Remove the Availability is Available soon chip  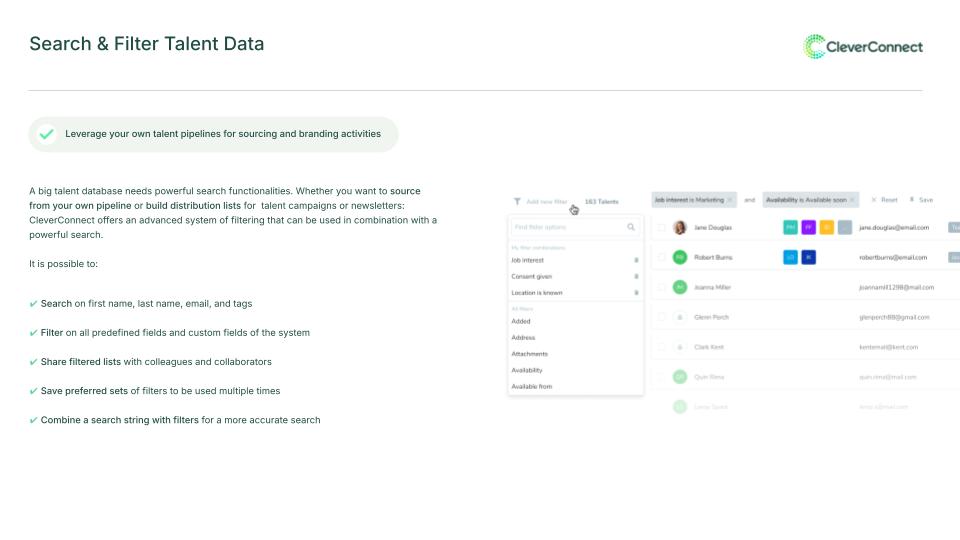pos(853,200)
